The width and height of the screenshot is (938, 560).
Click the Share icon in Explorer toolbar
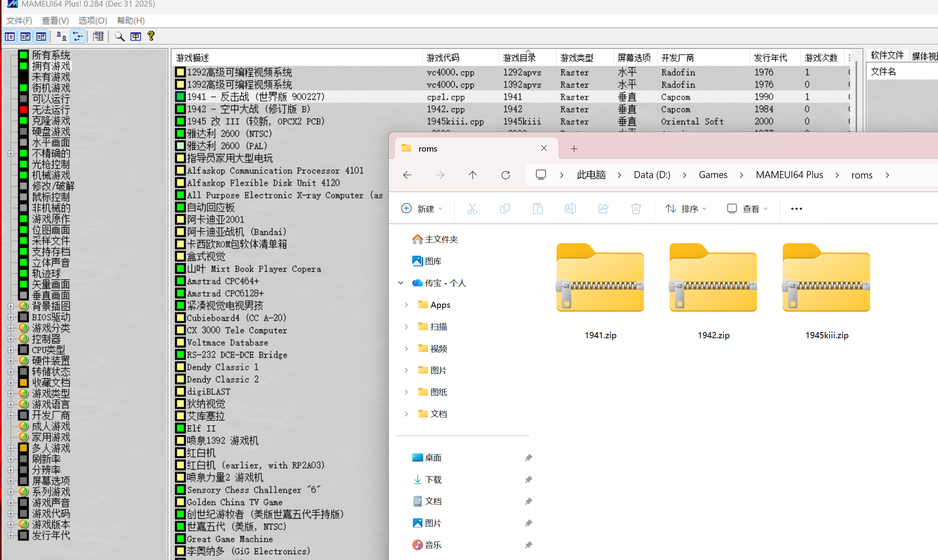point(603,208)
